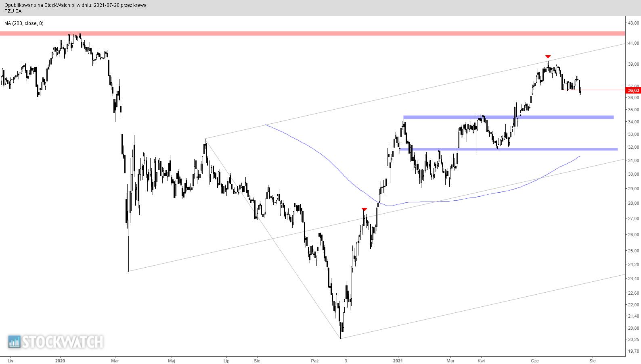Click the PZU SA instrument name
Viewport: 641px width, 364px height.
pos(13,11)
